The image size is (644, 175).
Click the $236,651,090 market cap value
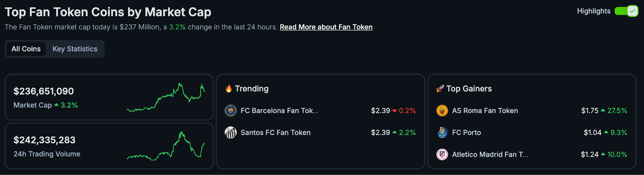[x=43, y=91]
